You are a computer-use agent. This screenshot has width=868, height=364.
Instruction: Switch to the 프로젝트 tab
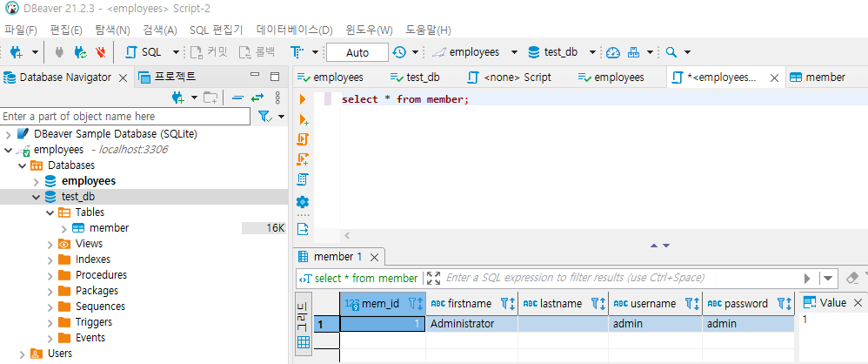tap(168, 77)
